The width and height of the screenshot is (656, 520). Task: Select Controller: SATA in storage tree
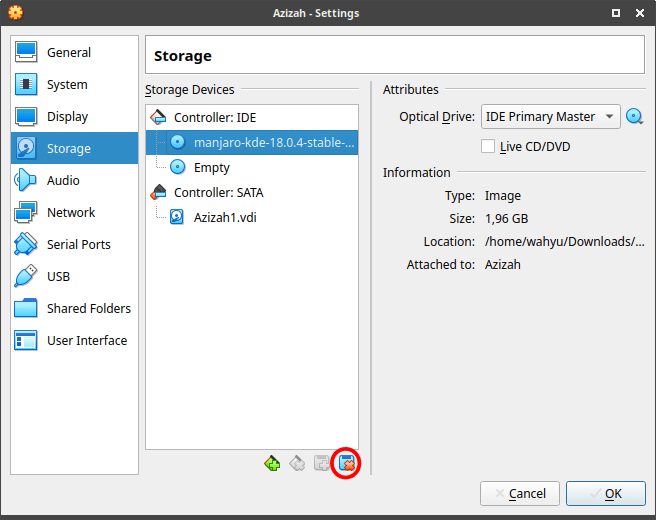218,192
